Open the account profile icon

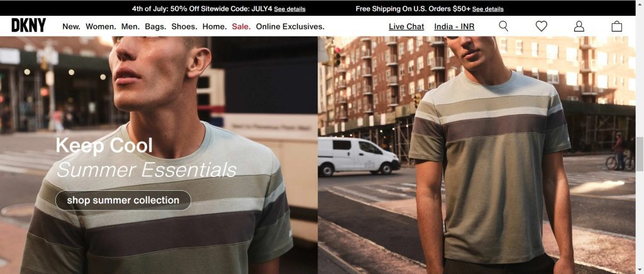click(x=579, y=26)
